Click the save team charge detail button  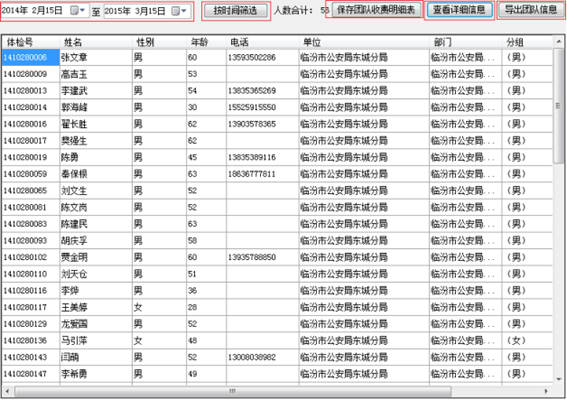[376, 10]
